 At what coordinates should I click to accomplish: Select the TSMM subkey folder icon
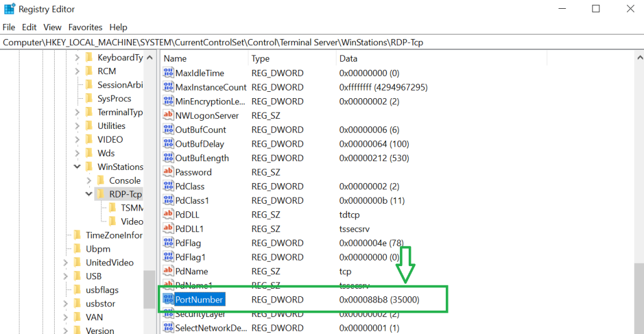113,208
